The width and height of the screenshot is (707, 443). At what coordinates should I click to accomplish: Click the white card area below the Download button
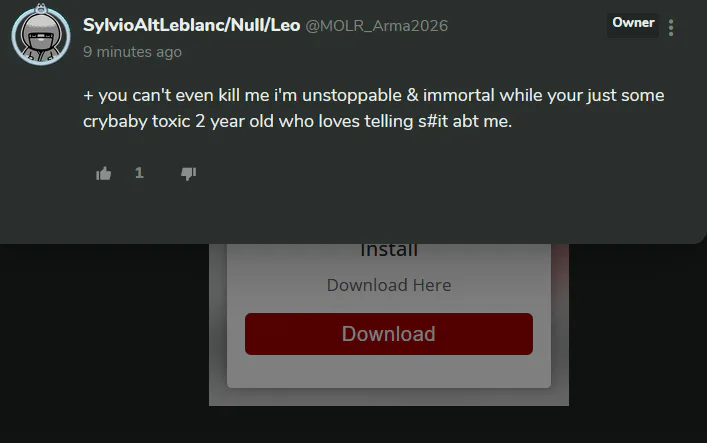point(389,371)
